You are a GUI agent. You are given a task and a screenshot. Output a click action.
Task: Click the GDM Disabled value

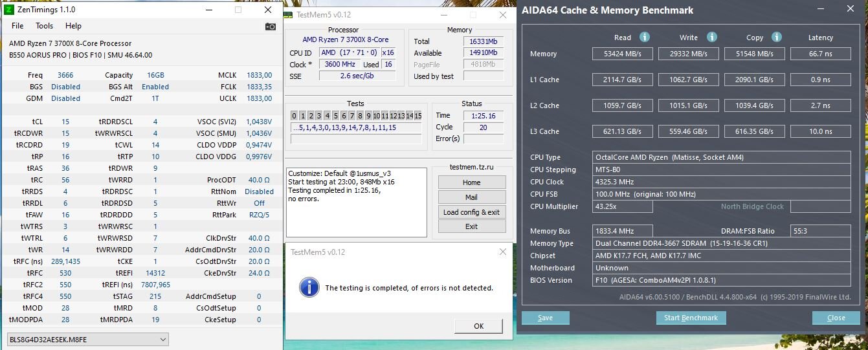point(65,98)
